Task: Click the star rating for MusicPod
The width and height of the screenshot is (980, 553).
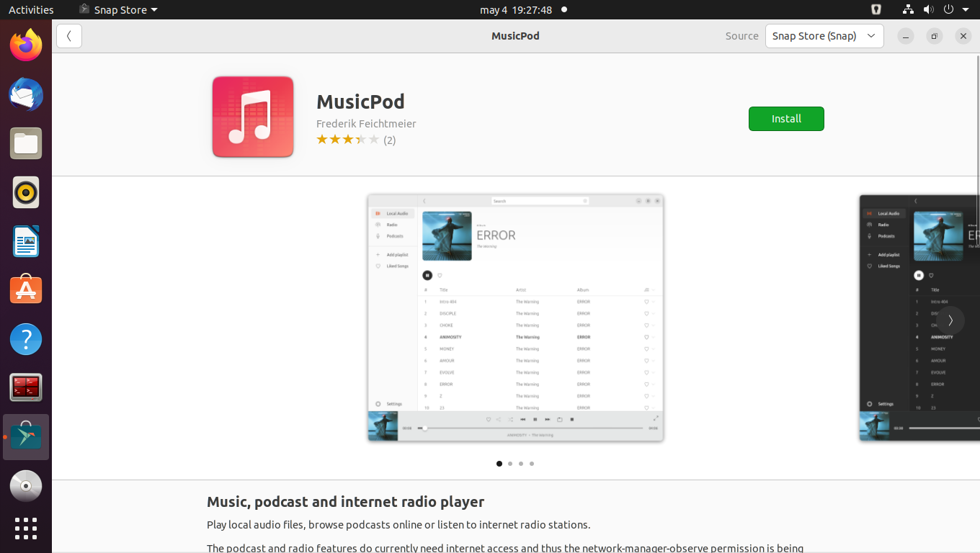Action: (348, 140)
